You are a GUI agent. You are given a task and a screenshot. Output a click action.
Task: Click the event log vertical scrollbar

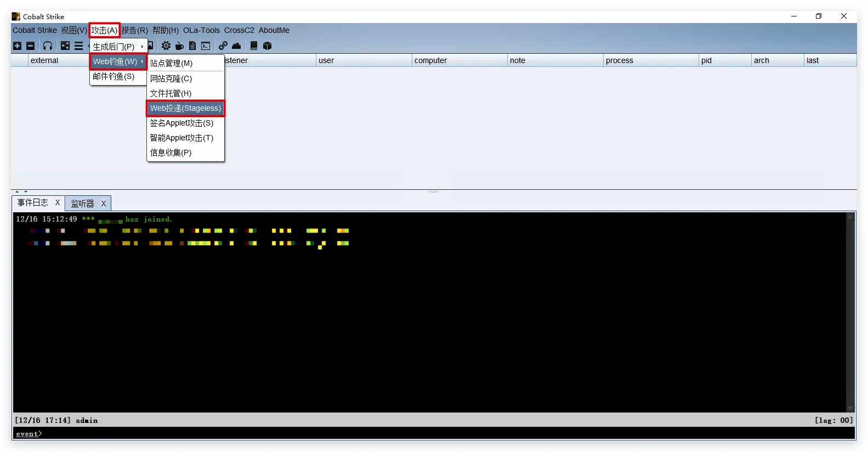850,312
